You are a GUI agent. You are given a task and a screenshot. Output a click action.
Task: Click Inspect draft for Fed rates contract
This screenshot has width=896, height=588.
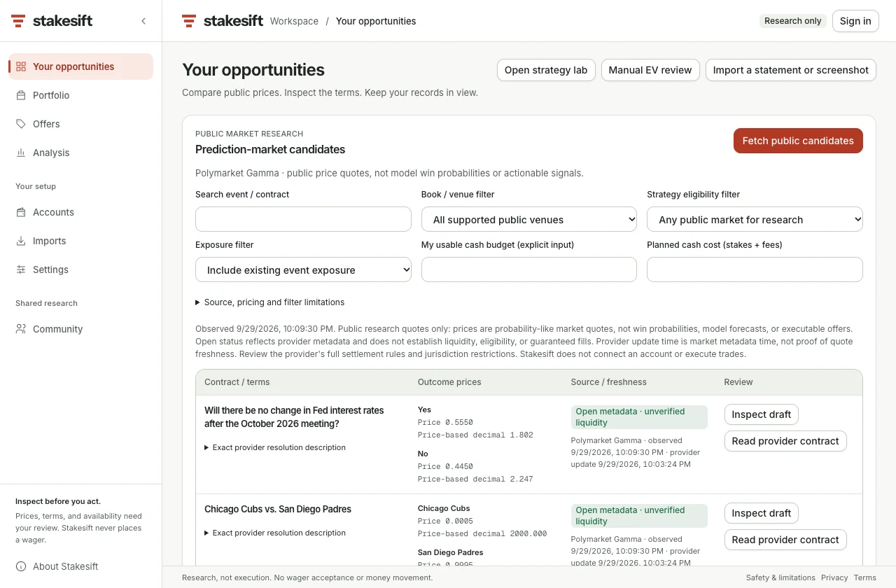[x=761, y=414]
